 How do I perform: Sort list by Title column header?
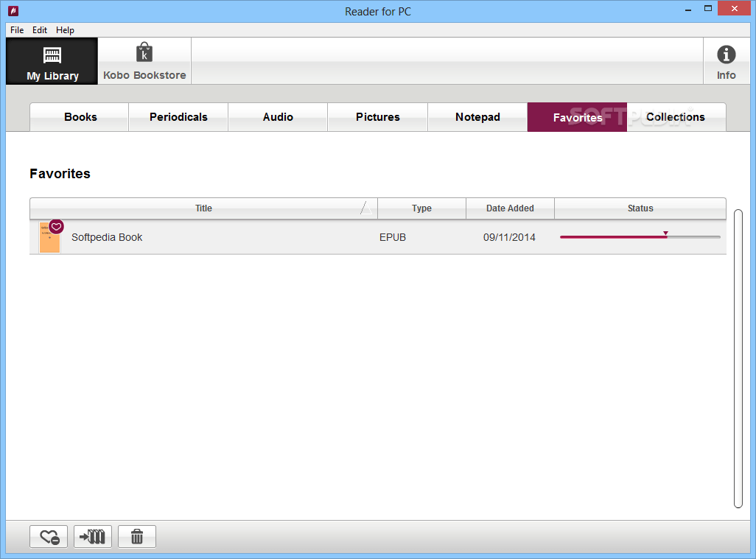coord(203,208)
